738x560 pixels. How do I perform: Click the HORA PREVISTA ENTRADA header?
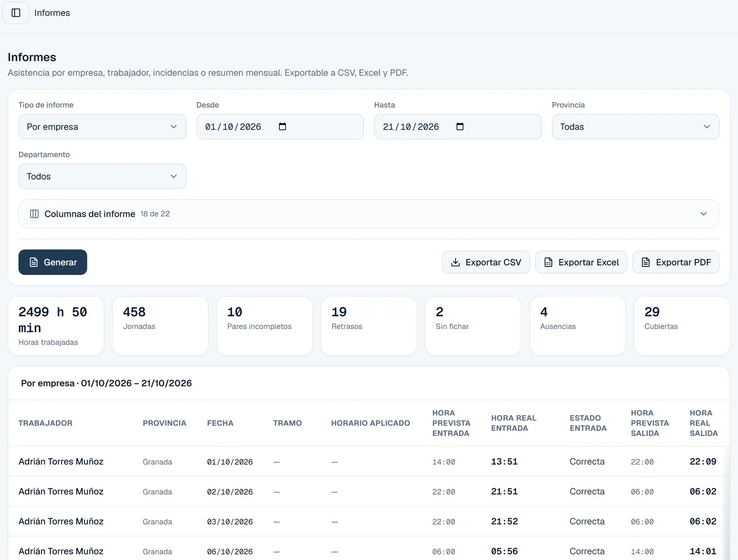coord(451,423)
